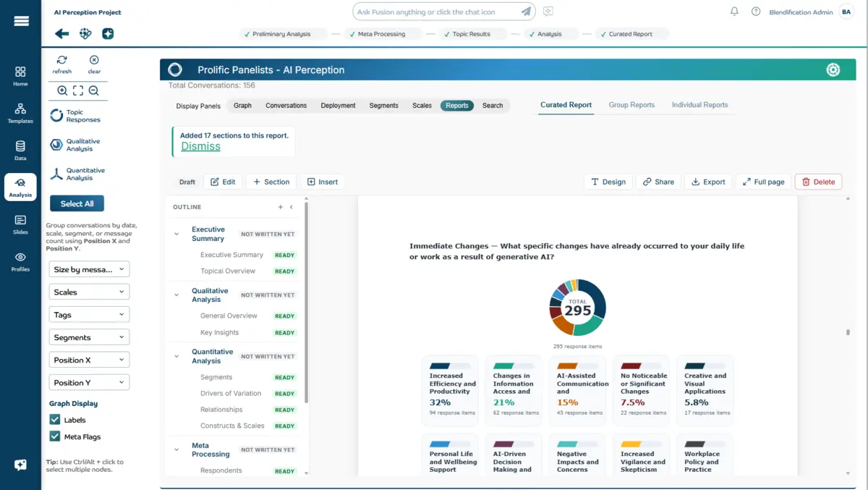Open Qualitative Analysis view
Image resolution: width=868 pixels, height=490 pixels.
(x=75, y=145)
